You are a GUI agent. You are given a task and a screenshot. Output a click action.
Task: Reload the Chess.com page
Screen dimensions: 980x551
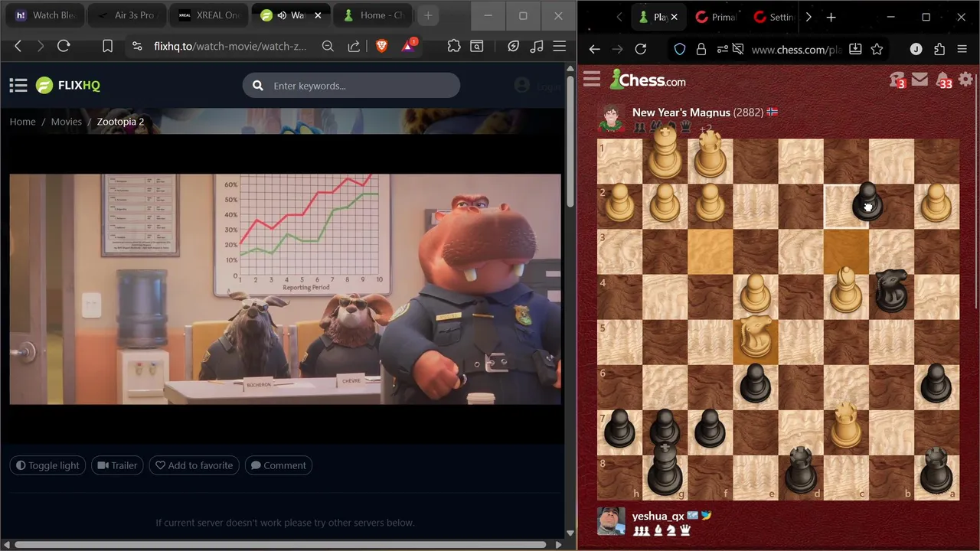640,49
